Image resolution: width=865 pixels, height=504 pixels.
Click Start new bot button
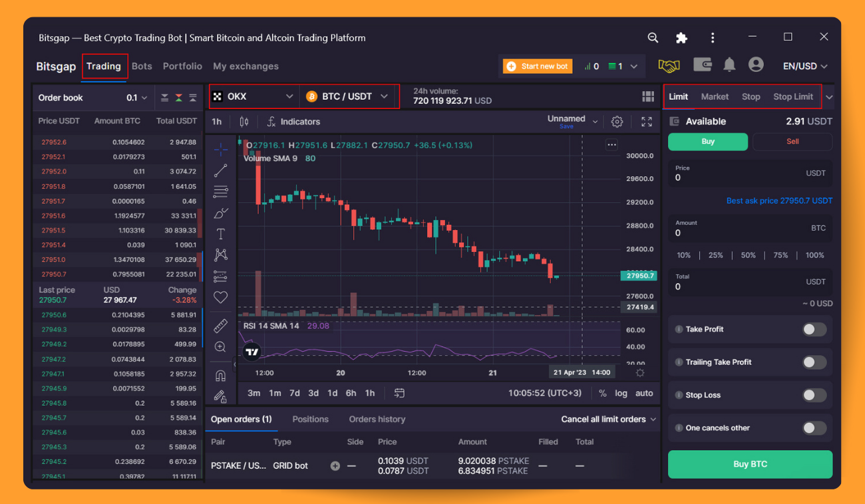click(x=538, y=66)
